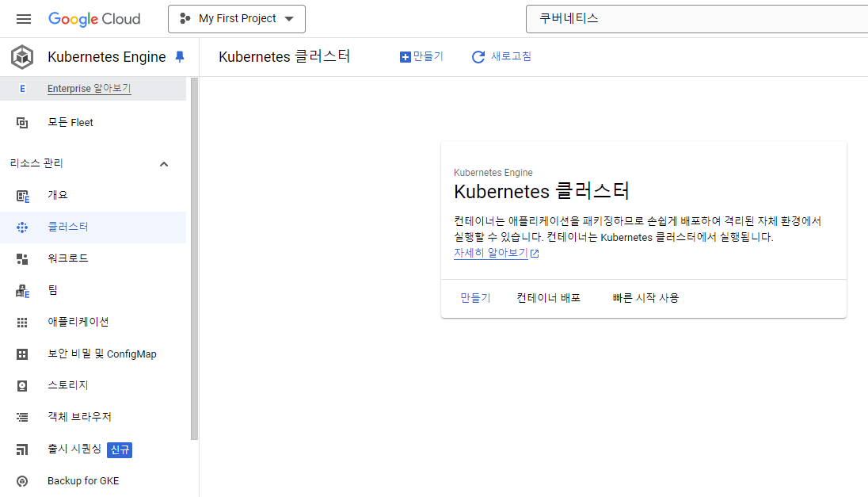The height and width of the screenshot is (497, 868).
Task: Click the search field containing 쿠버네티스
Action: coord(697,19)
